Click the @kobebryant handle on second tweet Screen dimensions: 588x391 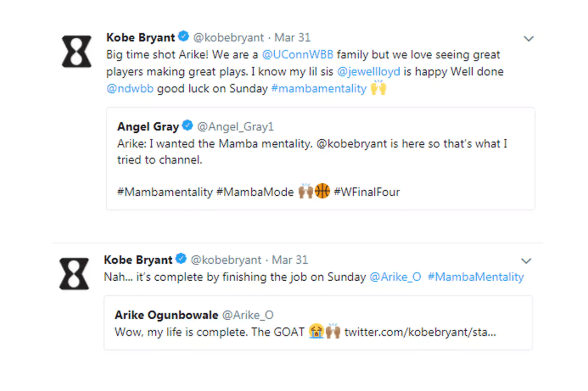pos(226,260)
